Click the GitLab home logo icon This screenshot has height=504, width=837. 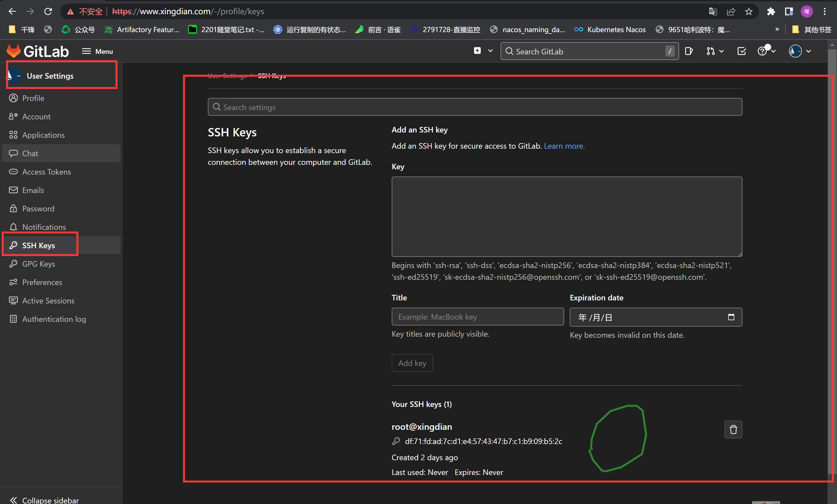(x=13, y=51)
